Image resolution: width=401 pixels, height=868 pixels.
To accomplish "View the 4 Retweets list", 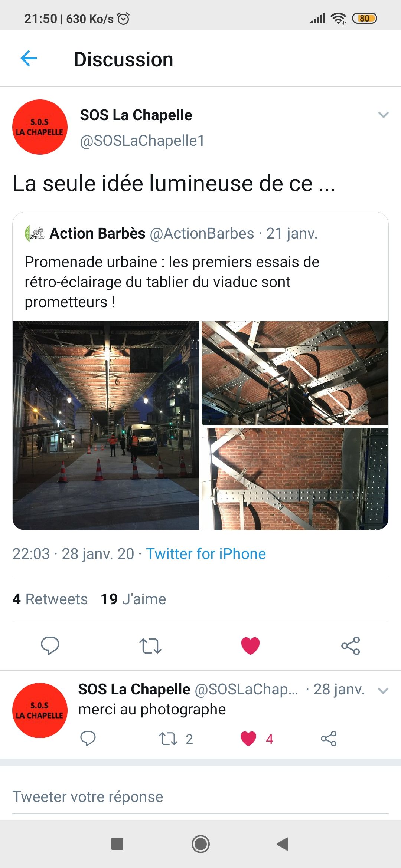I will click(x=50, y=599).
